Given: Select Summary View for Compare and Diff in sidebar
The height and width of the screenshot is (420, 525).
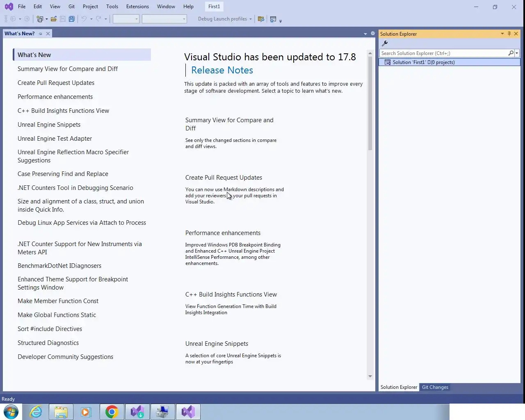Looking at the screenshot, I should point(68,69).
